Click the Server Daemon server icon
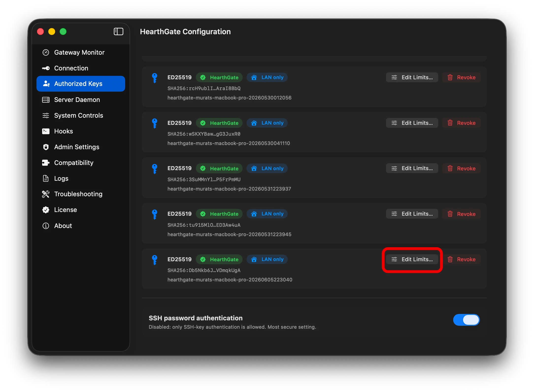Image resolution: width=534 pixels, height=392 pixels. click(x=46, y=100)
